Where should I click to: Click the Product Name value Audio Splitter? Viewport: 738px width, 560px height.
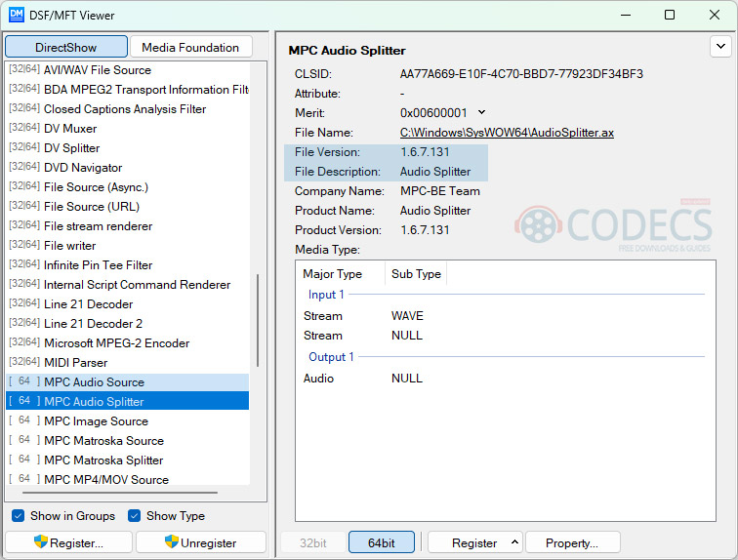(x=435, y=211)
